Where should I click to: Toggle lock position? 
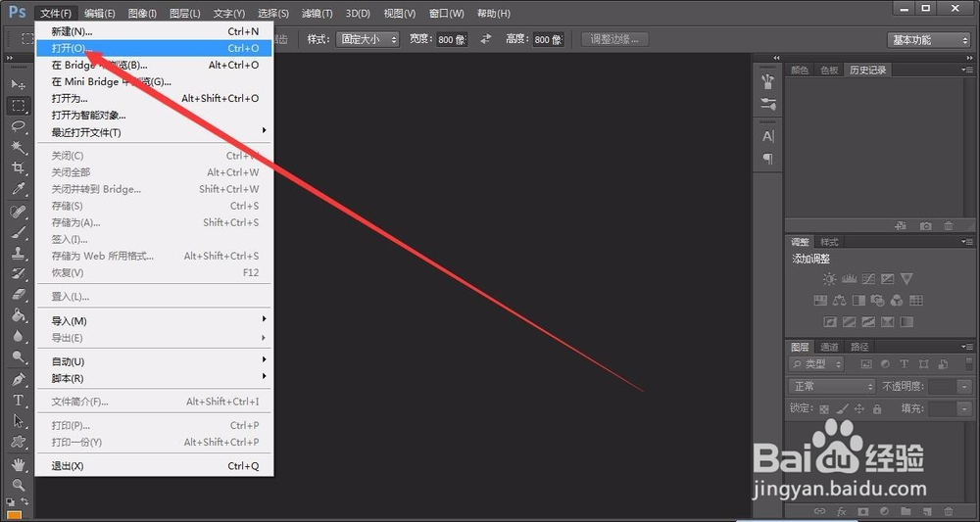(859, 409)
